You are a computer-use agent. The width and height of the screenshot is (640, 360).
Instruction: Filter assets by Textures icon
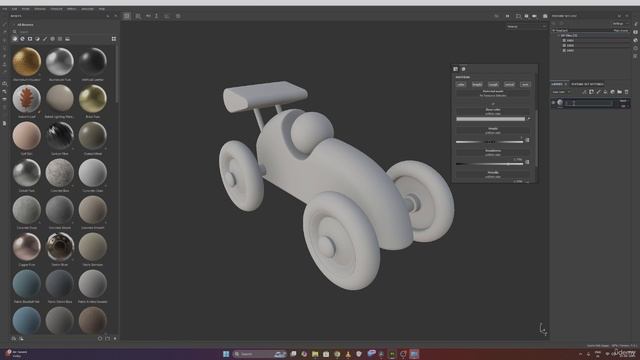(x=60, y=39)
